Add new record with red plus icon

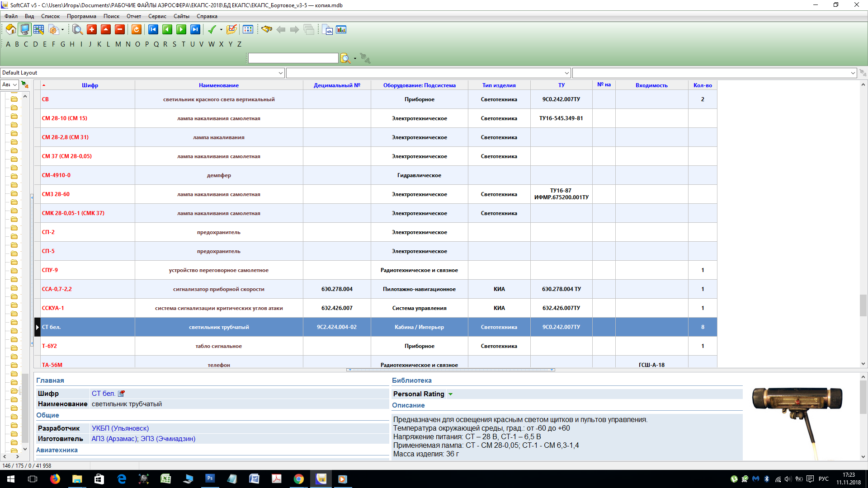92,30
